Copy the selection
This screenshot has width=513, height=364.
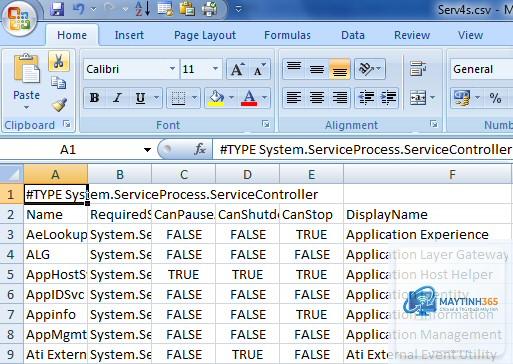click(59, 83)
